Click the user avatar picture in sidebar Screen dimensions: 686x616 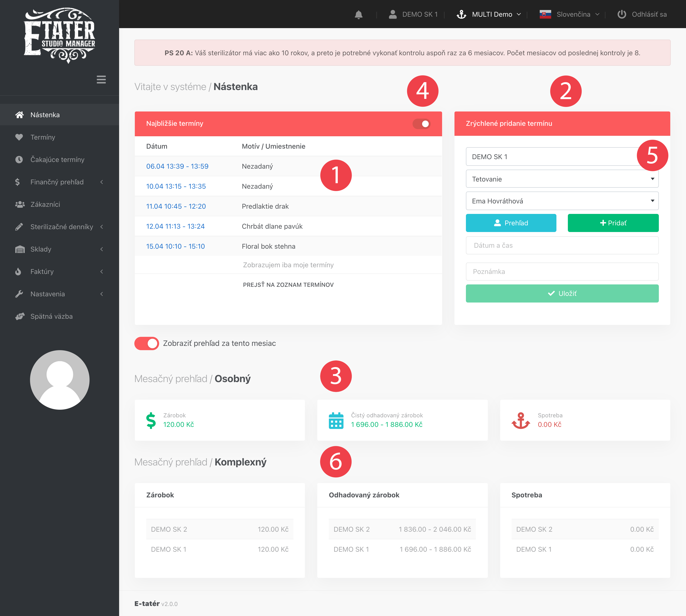pyautogui.click(x=60, y=380)
